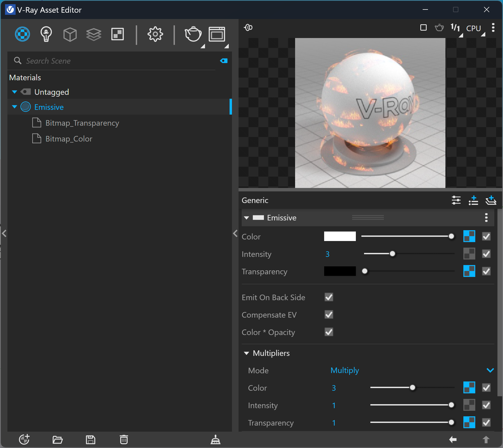The width and height of the screenshot is (503, 448).
Task: Select the Bitmap_Transparency texture
Action: pos(82,123)
